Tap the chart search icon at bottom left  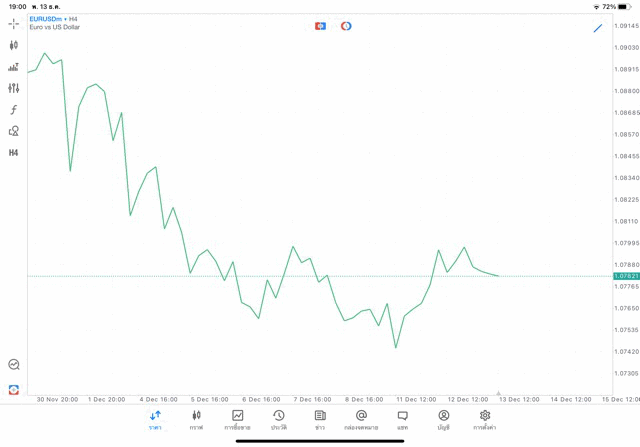point(13,365)
